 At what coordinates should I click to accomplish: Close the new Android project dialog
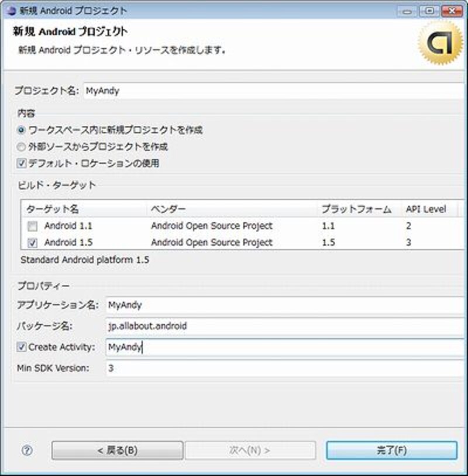(452, 11)
